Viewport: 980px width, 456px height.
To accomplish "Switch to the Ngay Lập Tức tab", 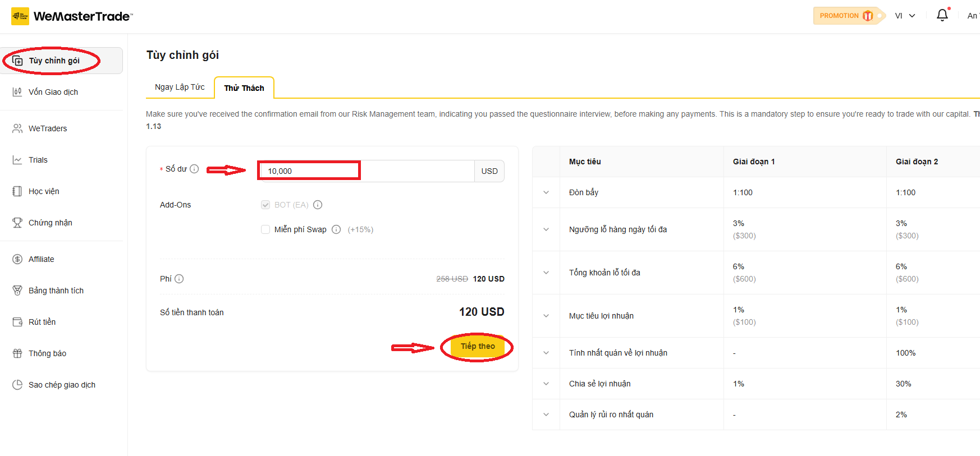I will (180, 87).
